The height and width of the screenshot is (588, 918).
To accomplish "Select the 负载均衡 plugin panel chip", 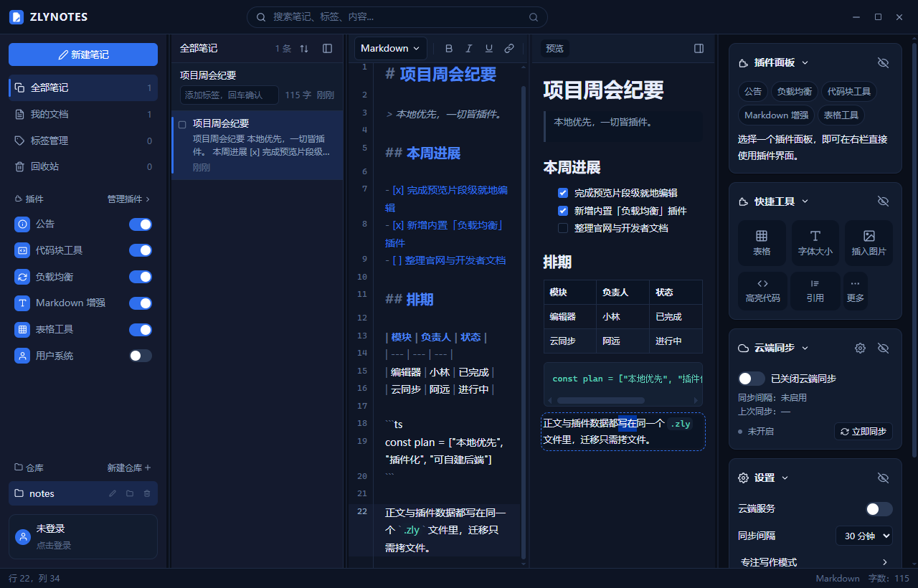I will [795, 91].
